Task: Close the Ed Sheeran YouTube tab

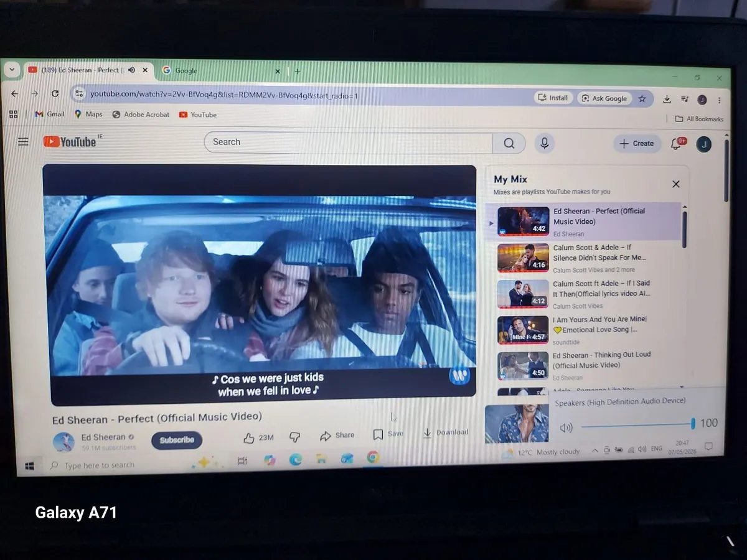Action: pyautogui.click(x=145, y=70)
